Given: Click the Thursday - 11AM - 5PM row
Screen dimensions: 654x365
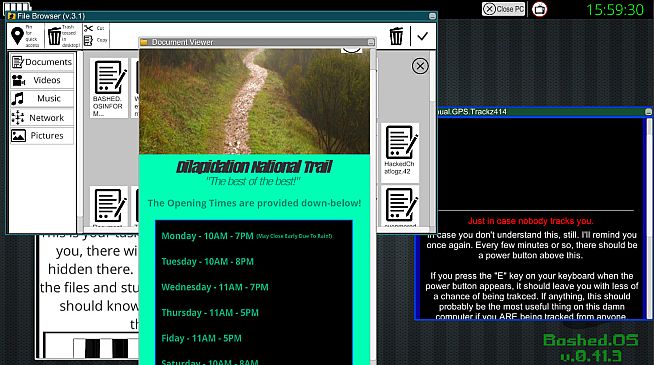Looking at the screenshot, I should pyautogui.click(x=210, y=313).
